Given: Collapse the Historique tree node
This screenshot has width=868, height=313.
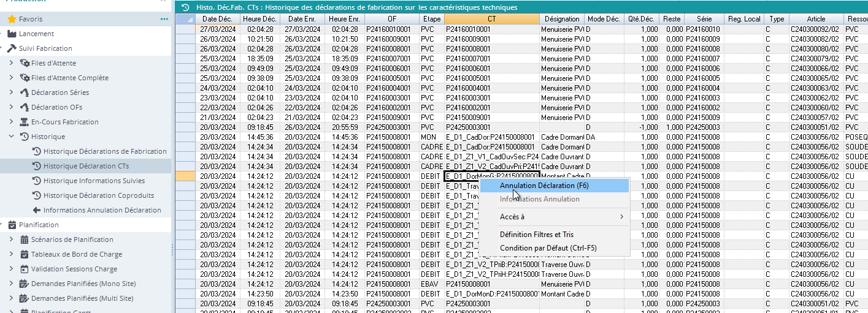Looking at the screenshot, I should [11, 137].
